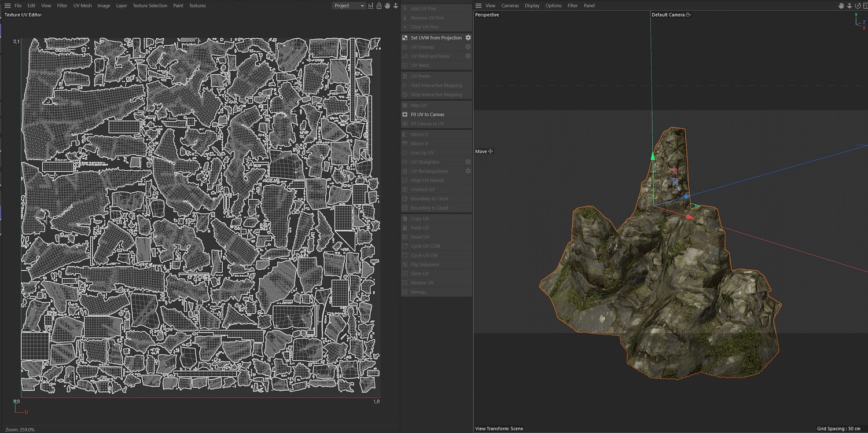
Task: Open the Layer menu
Action: (122, 6)
